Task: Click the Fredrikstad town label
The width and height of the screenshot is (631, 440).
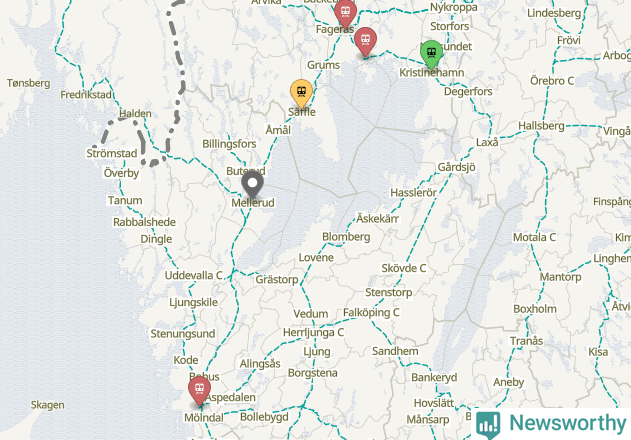Action: pyautogui.click(x=86, y=95)
